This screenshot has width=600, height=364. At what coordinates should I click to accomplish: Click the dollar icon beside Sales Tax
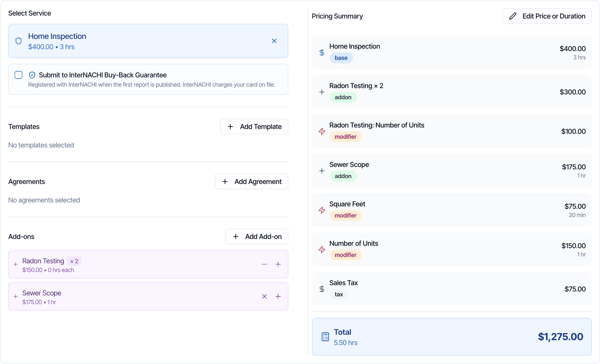pos(322,289)
